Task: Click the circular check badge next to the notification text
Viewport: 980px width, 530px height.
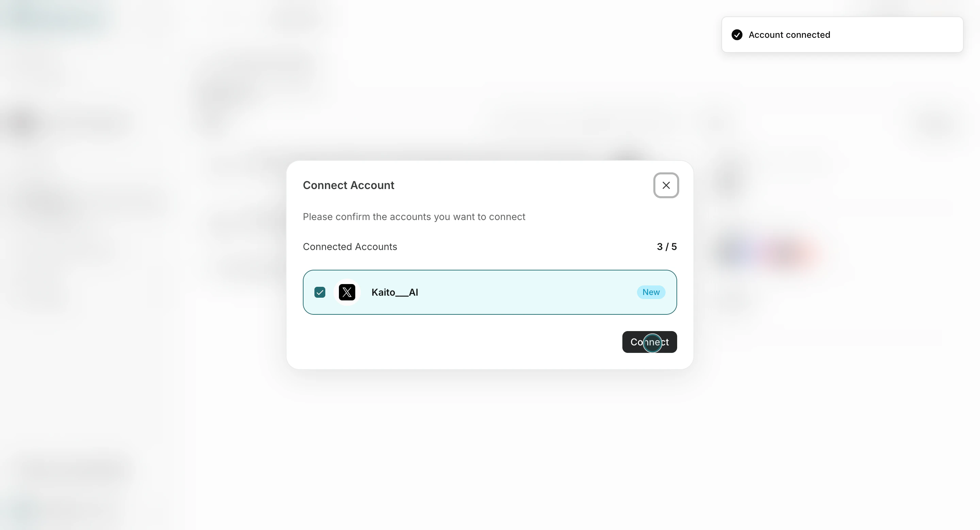Action: 737,35
